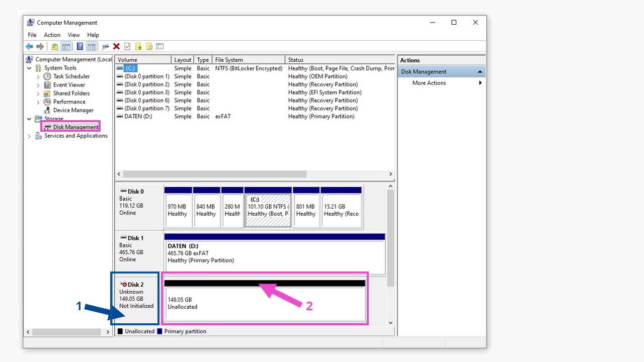644x362 pixels.
Task: Select the 149.05 GB Unallocated block
Action: tap(265, 301)
